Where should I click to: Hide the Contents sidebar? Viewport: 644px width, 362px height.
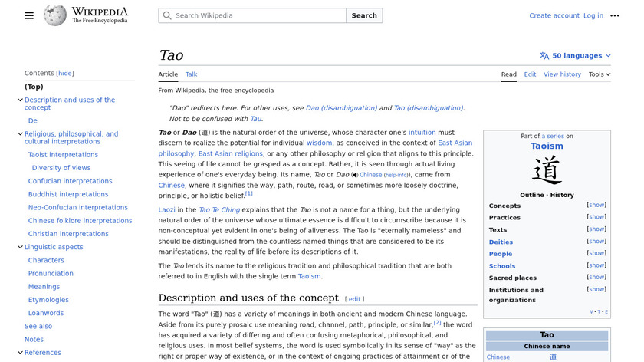[x=65, y=73]
